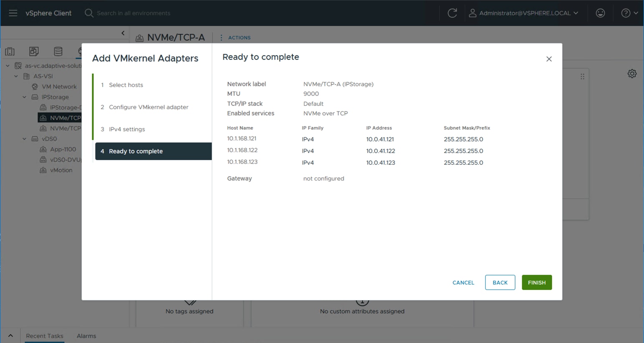Viewport: 644px width, 343px height.
Task: Click FINISH to complete the wizard
Action: [537, 282]
